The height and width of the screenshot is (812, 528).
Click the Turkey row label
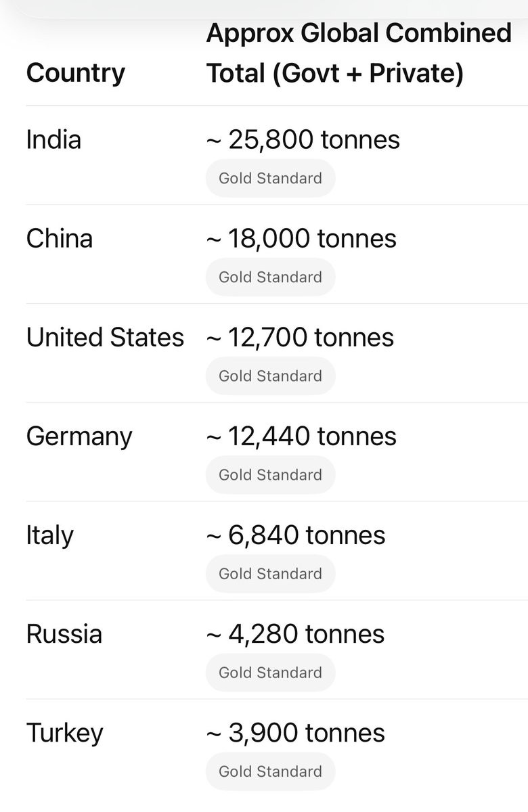coord(65,733)
